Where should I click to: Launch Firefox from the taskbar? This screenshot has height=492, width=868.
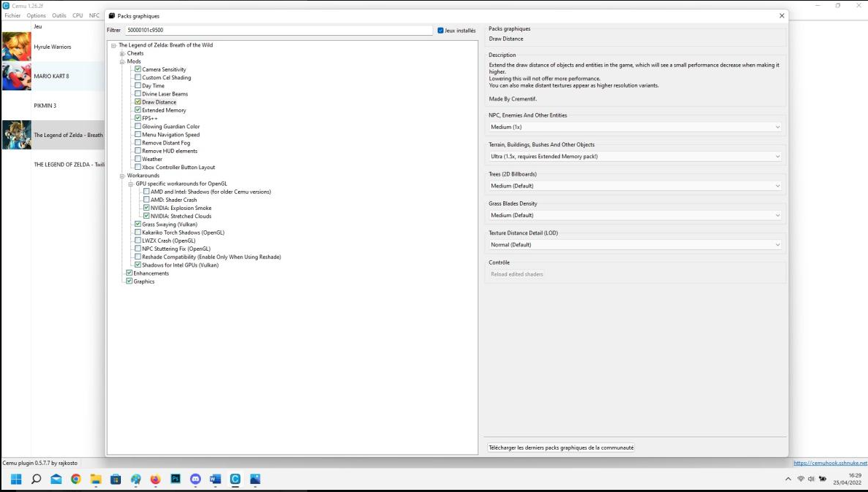155,479
